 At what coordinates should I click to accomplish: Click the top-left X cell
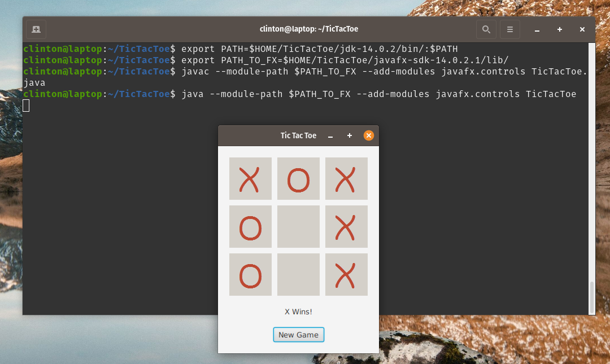tap(250, 178)
